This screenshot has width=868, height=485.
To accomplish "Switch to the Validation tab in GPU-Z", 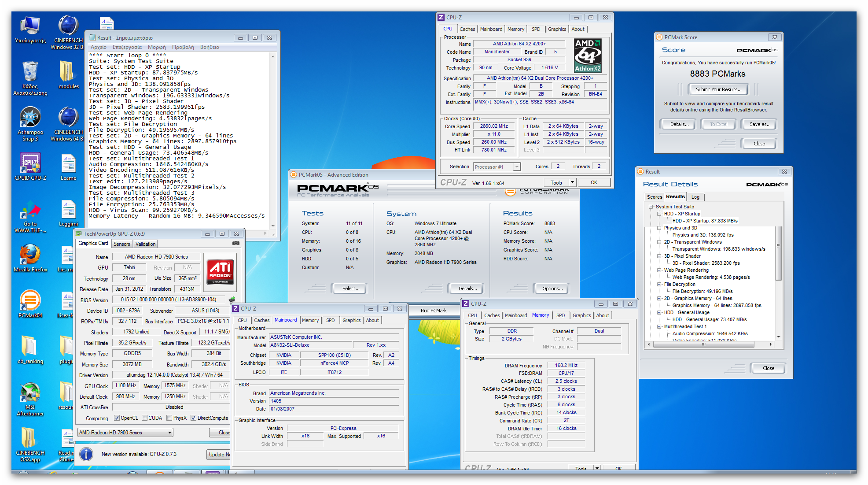I will [x=145, y=244].
